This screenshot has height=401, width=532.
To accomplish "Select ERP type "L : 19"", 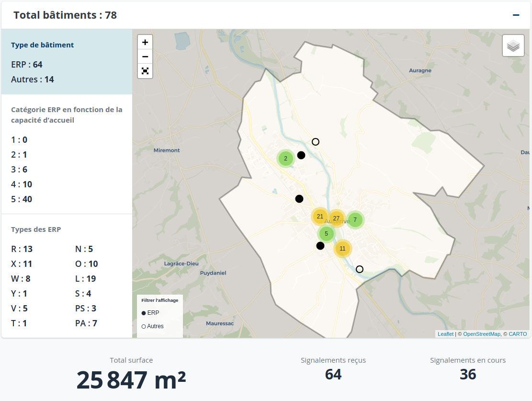I will coord(86,279).
